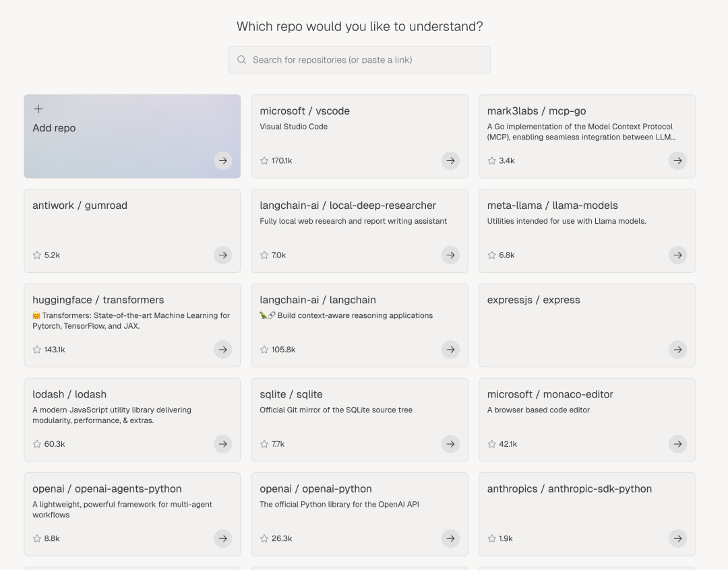Click '170.1k' star count

coord(281,160)
